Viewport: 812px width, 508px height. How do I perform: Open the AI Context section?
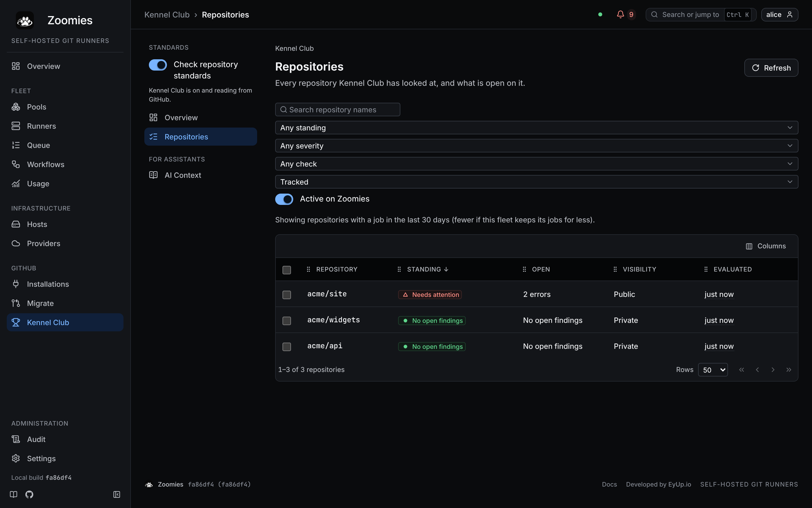[201, 175]
